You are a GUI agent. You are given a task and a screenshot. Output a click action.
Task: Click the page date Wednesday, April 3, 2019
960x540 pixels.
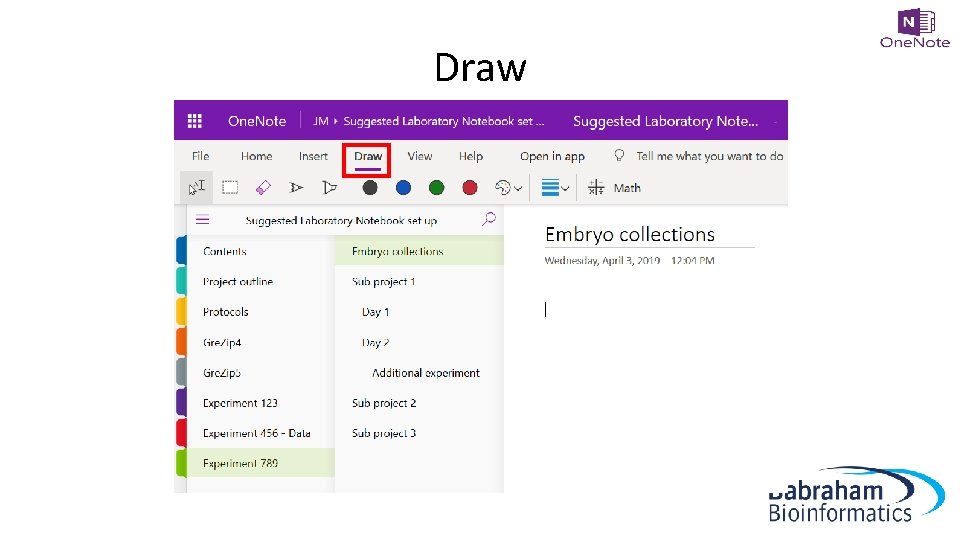pyautogui.click(x=602, y=260)
